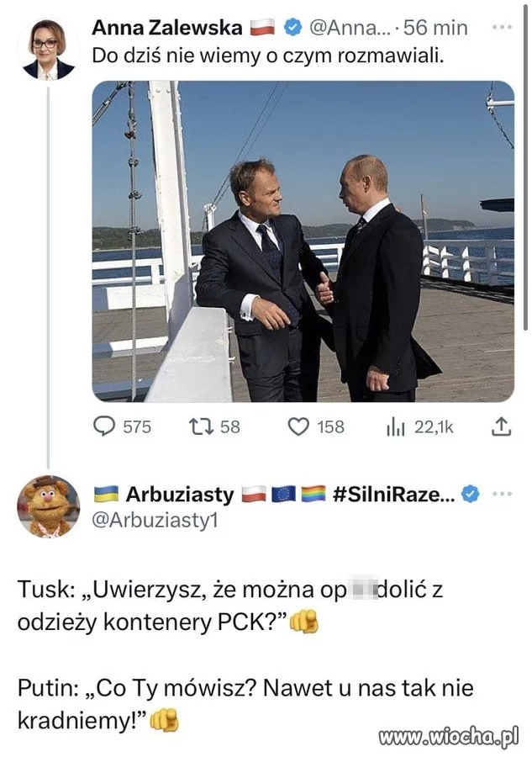Click the 56 min timestamp
Viewport: 532px width, 757px height.
click(x=435, y=28)
